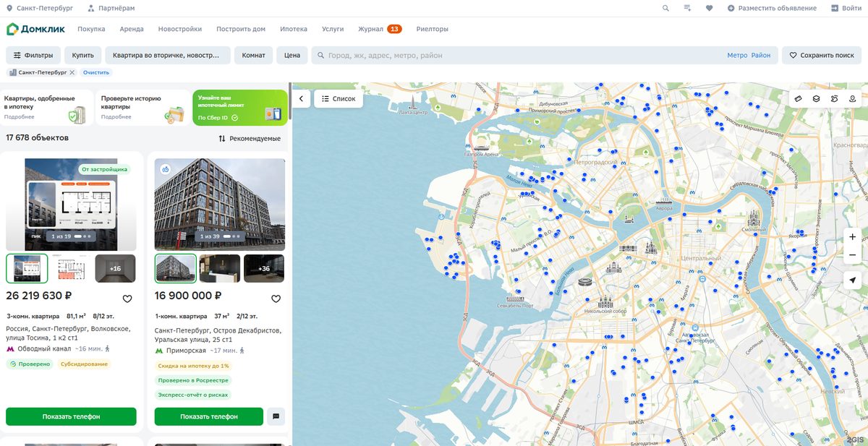Open chat for the 16 900 000 ₽ listing
The width and height of the screenshot is (868, 446).
click(276, 416)
